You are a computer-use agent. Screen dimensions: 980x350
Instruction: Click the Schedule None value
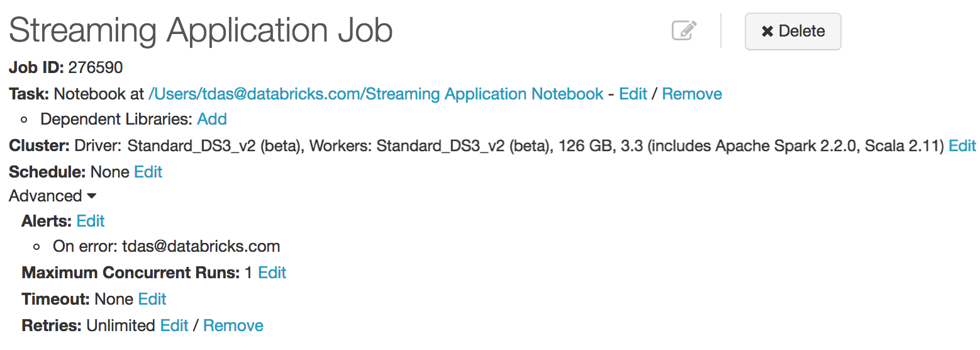[x=110, y=172]
